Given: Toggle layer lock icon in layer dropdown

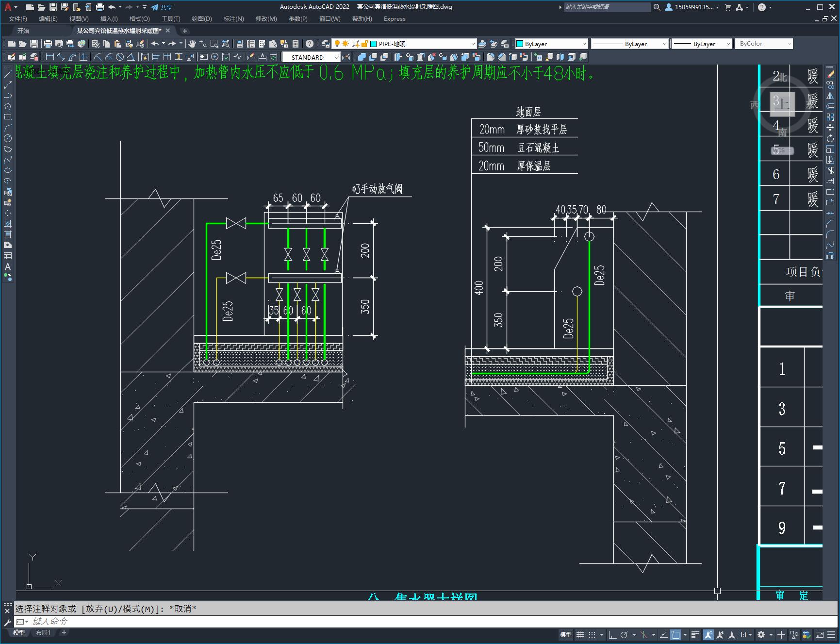Looking at the screenshot, I should [365, 44].
